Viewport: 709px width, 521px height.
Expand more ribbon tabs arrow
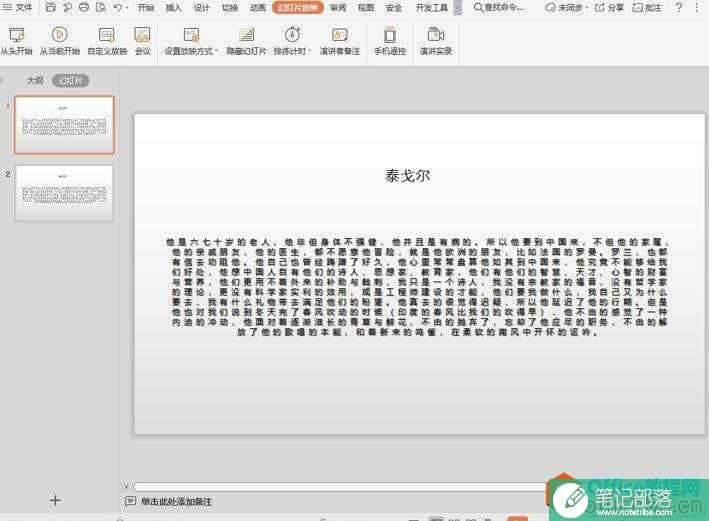(458, 8)
